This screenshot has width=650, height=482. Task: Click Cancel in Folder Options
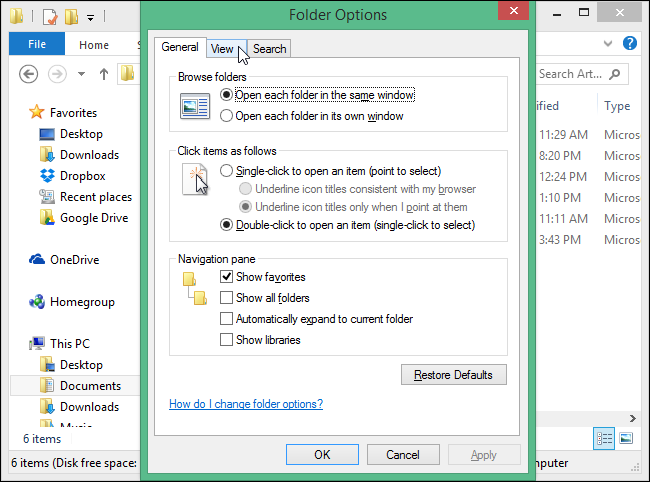pos(403,455)
